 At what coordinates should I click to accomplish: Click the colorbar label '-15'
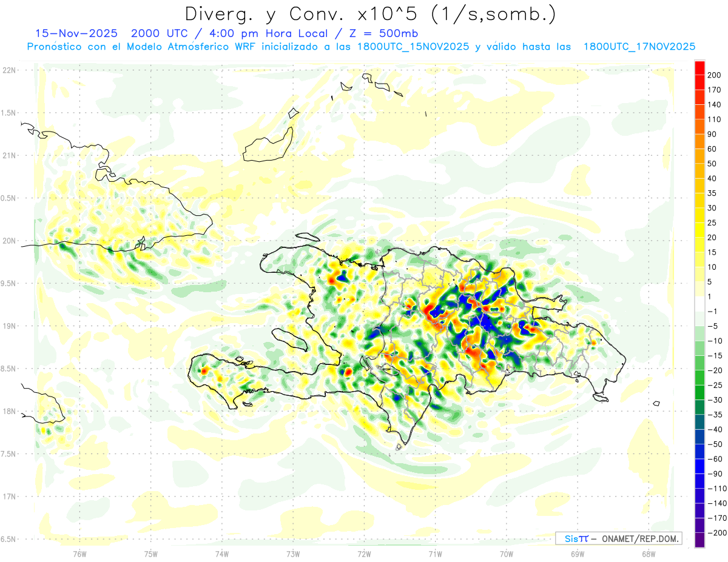(x=716, y=356)
